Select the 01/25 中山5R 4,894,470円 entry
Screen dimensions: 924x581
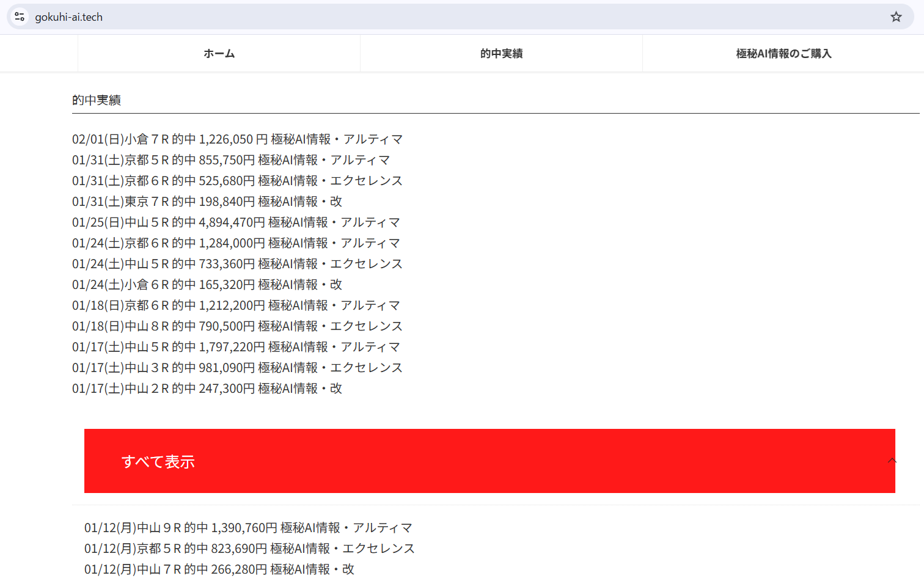236,222
